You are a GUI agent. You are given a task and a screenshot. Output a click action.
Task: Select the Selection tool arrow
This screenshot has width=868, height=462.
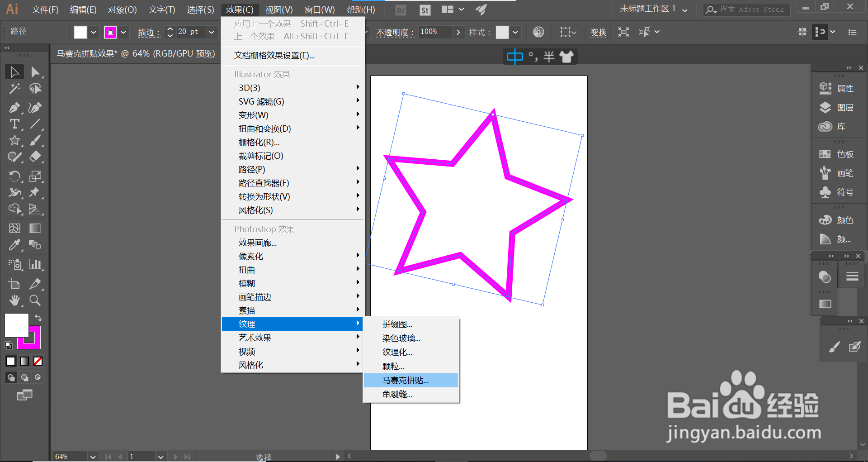[14, 72]
